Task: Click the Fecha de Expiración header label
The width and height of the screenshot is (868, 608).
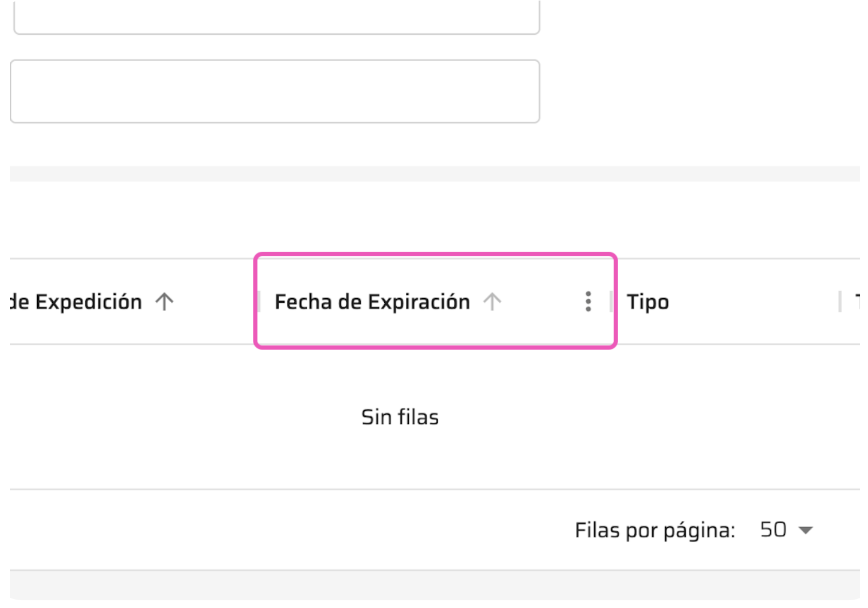Action: click(x=372, y=302)
